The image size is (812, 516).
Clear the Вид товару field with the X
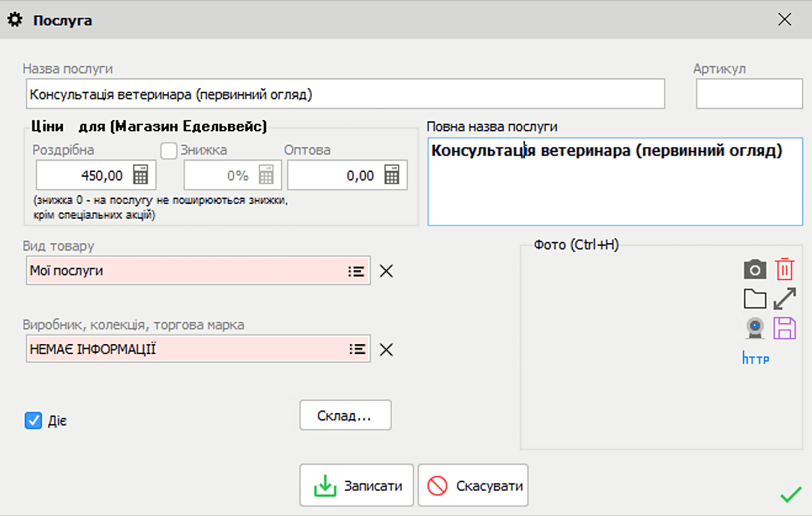(x=386, y=270)
